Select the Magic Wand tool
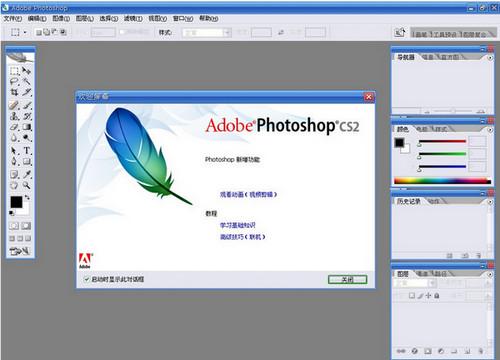 [26, 81]
